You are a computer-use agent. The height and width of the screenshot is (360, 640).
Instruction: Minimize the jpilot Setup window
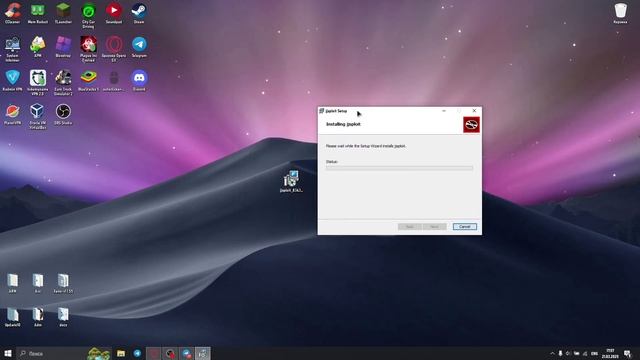444,111
